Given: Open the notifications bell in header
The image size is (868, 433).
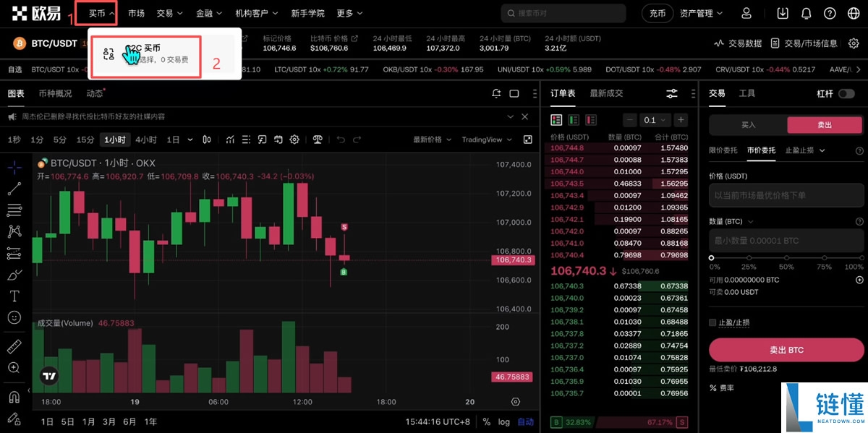Looking at the screenshot, I should tap(807, 13).
